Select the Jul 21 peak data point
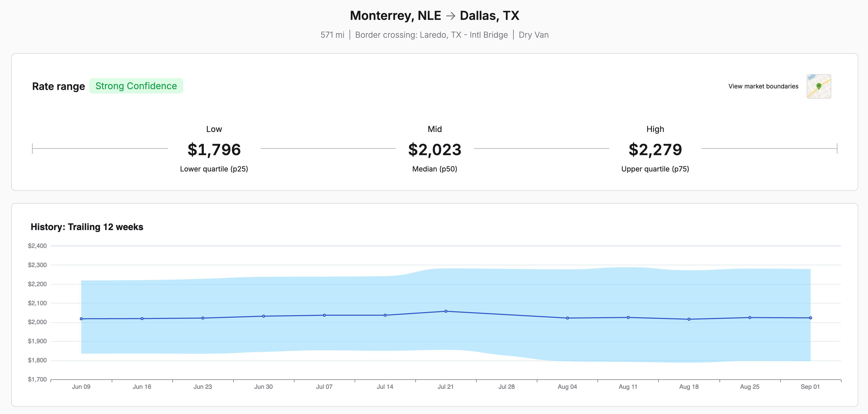This screenshot has height=414, width=868. tap(446, 311)
